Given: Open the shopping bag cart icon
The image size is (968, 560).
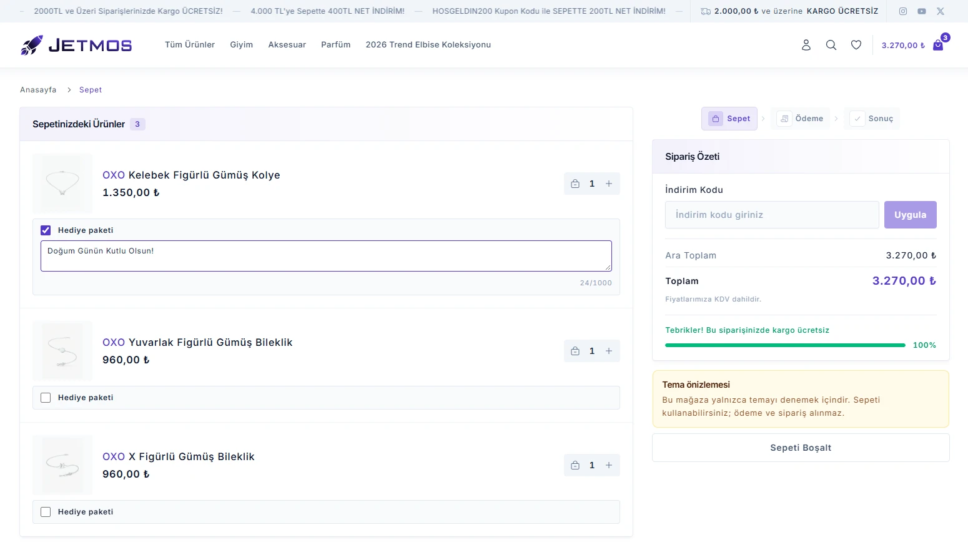Looking at the screenshot, I should pos(938,45).
